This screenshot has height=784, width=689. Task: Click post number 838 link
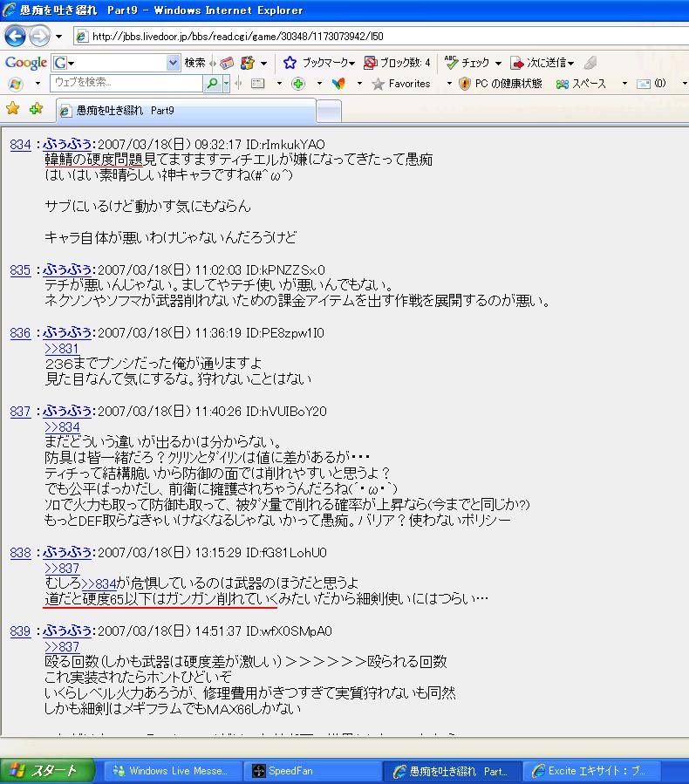click(x=21, y=553)
